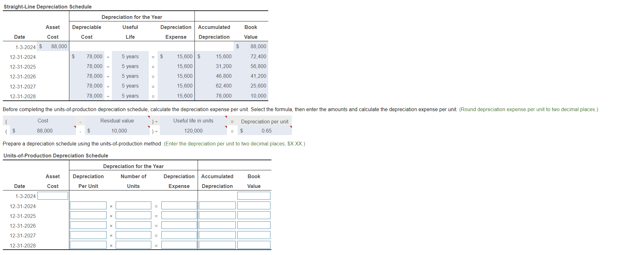Open the Residual value formula dropdown
Viewport: 644px width, 255px height.
117,121
